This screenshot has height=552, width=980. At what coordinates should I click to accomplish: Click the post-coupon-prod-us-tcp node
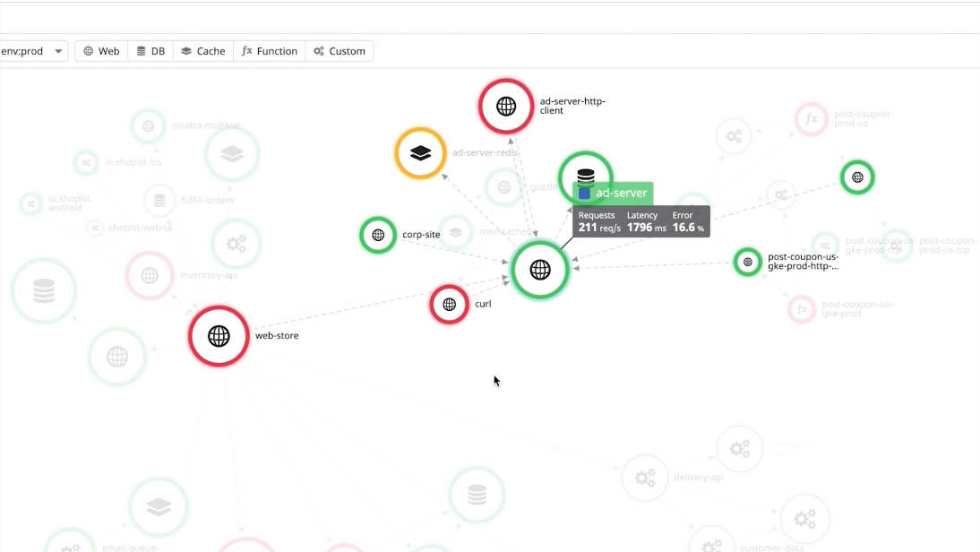(x=897, y=246)
